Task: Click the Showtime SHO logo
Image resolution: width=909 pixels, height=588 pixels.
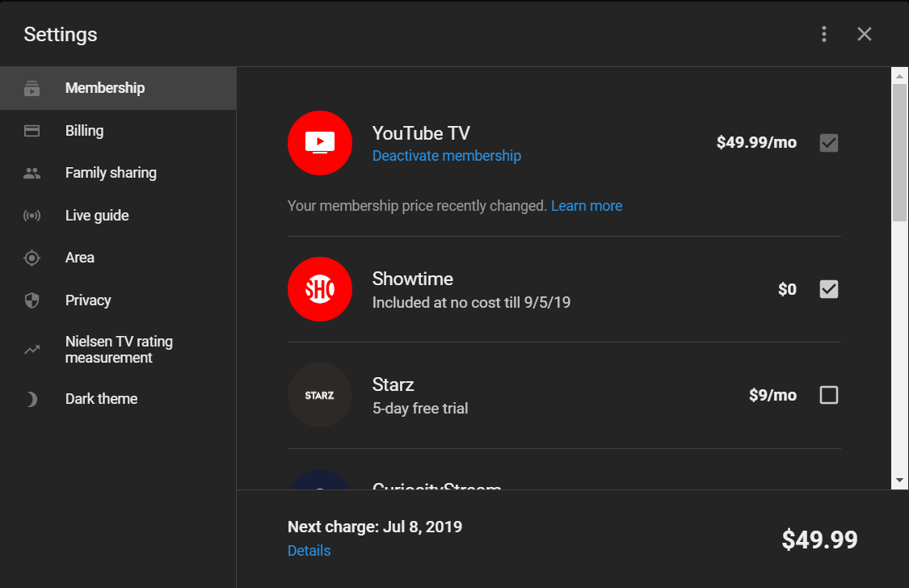Action: [x=320, y=289]
